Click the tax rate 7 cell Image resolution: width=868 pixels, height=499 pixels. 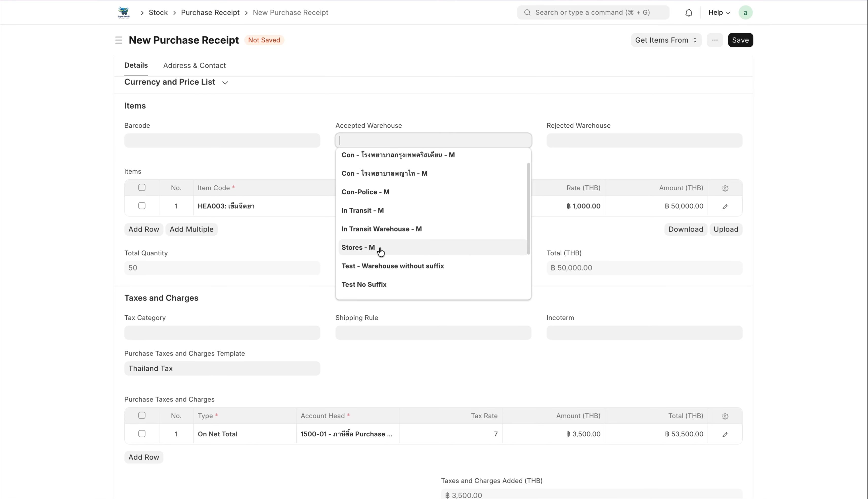point(451,434)
